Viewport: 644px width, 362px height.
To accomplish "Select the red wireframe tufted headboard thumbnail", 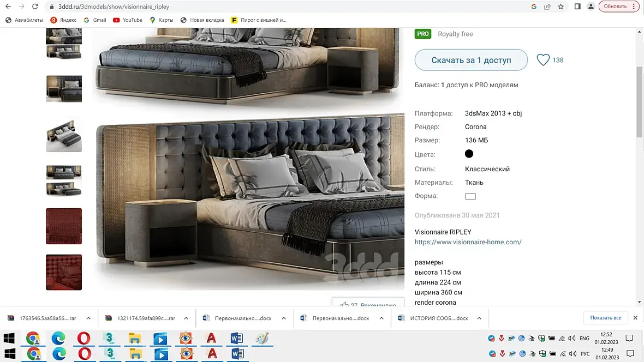I will click(64, 272).
